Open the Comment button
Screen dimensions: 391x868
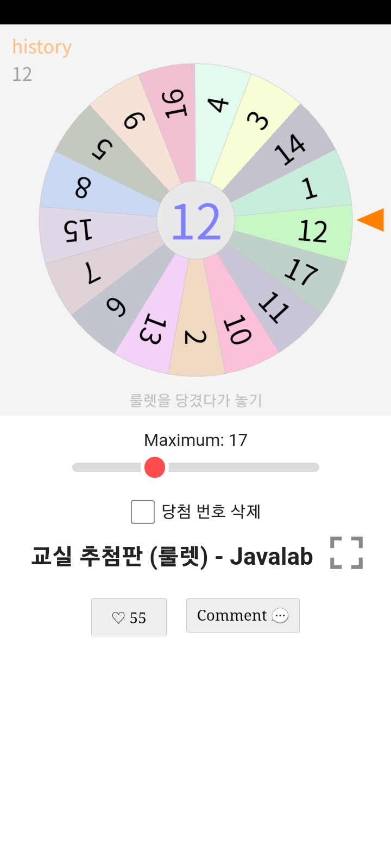click(x=243, y=615)
